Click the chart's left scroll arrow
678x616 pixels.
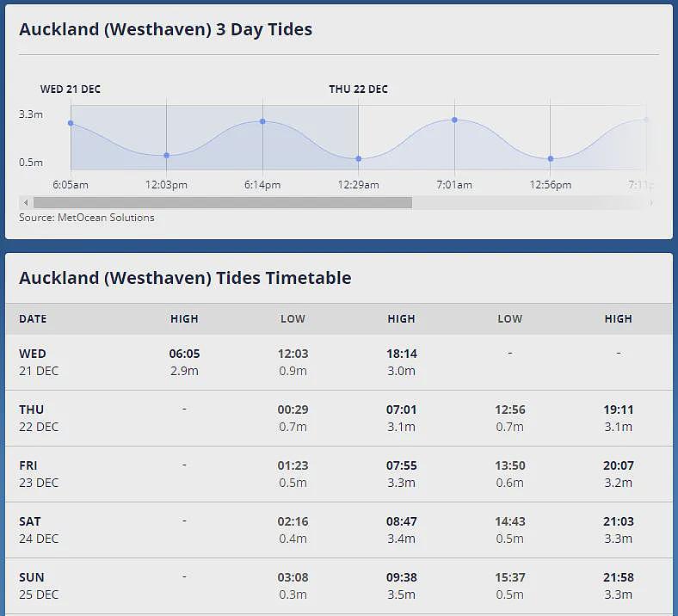(x=26, y=202)
